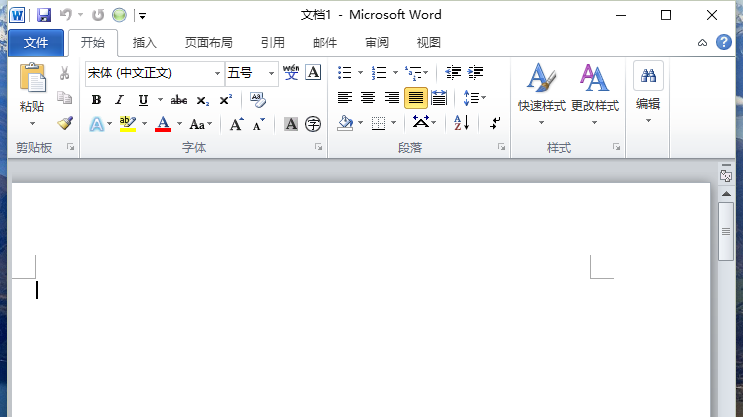The height and width of the screenshot is (417, 743).
Task: Open the change case Aa dropdown
Action: click(201, 125)
